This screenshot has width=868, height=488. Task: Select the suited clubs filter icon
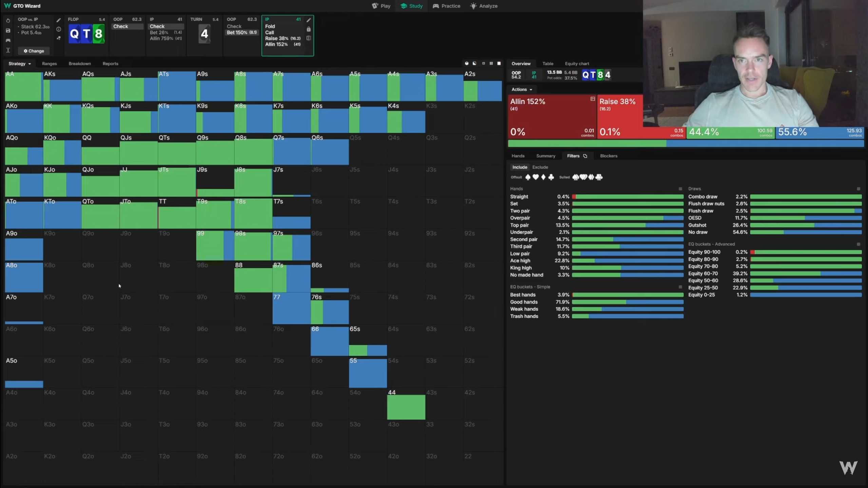pos(599,177)
